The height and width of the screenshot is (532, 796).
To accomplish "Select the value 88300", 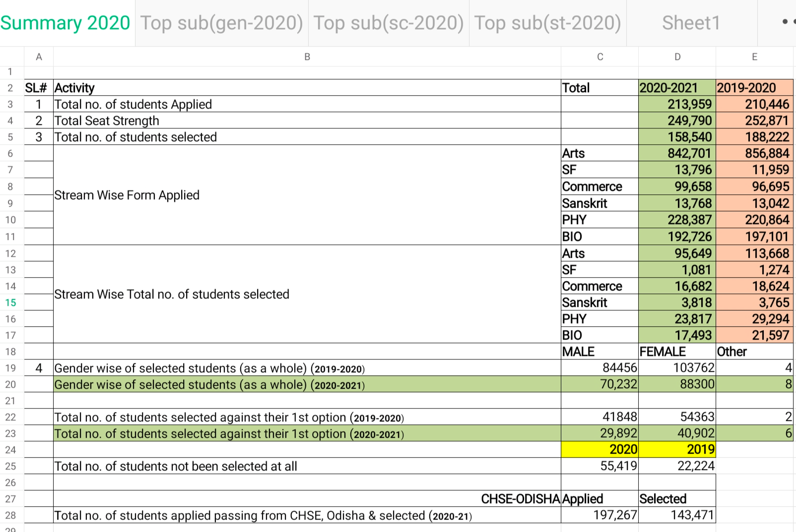I will pos(677,384).
